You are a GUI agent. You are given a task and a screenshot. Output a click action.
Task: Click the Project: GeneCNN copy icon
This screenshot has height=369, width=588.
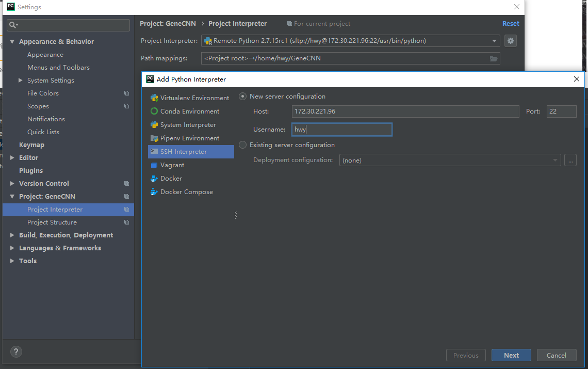tap(127, 196)
